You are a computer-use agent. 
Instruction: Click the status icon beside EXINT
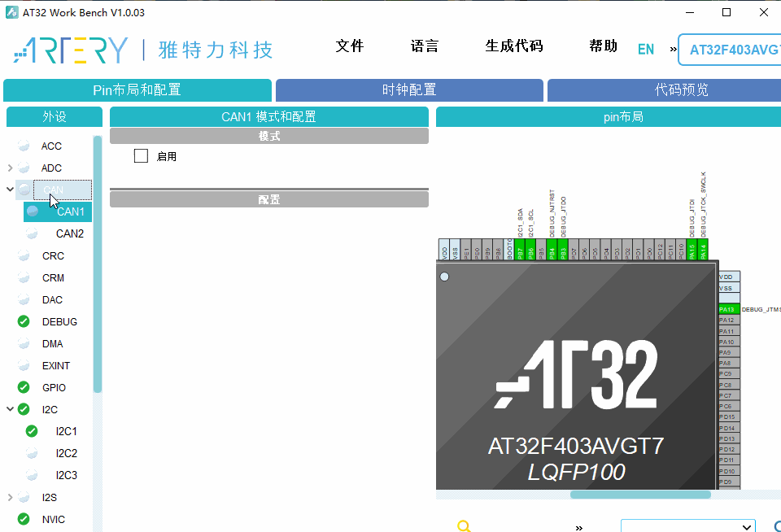click(24, 365)
